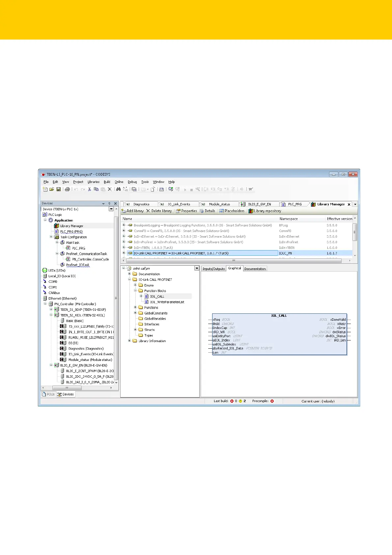The height and width of the screenshot is (555, 392).
Task: Click the Delete library button
Action: pyautogui.click(x=159, y=211)
